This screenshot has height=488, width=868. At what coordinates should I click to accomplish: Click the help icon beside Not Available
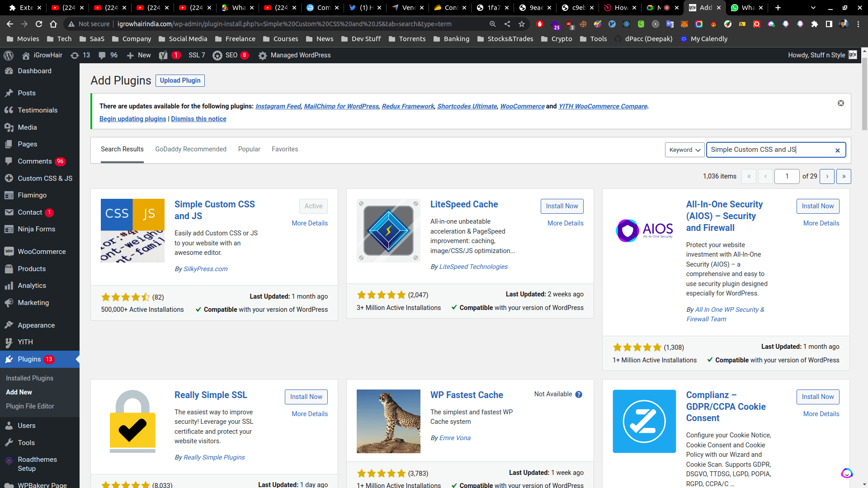[579, 394]
